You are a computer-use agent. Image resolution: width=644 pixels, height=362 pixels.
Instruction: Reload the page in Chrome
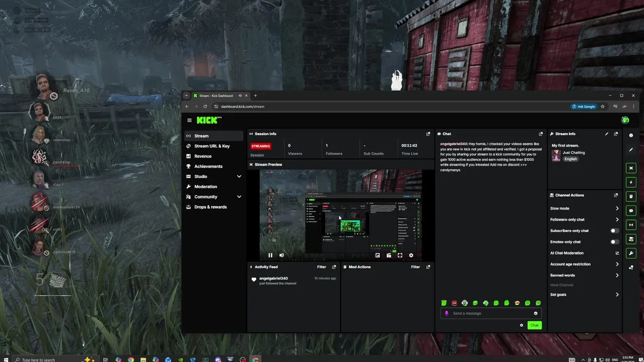coord(205,107)
